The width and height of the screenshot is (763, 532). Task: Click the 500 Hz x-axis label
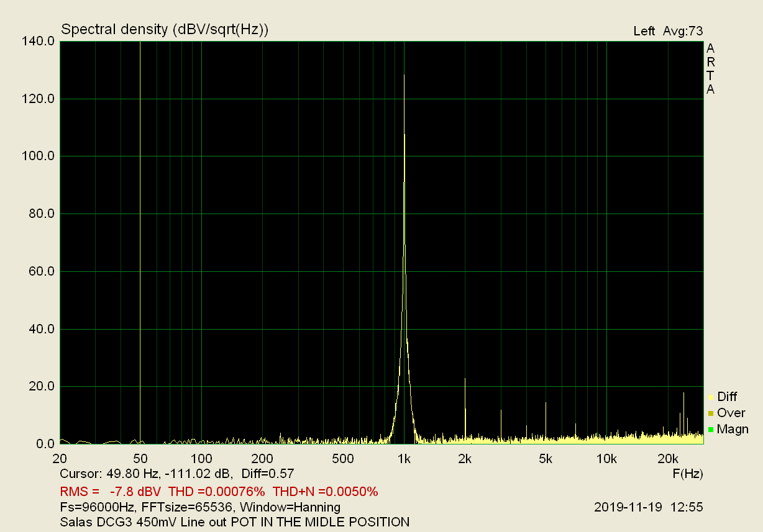pos(343,459)
